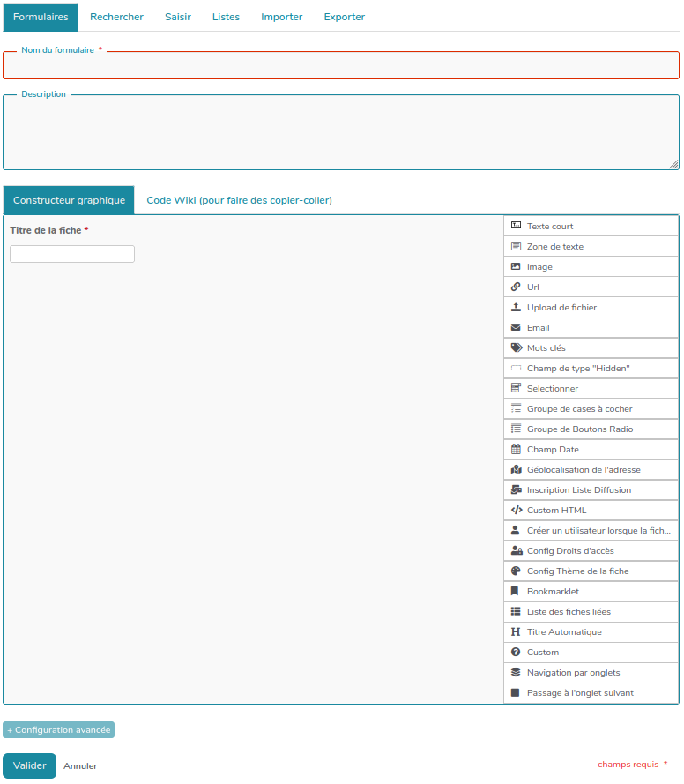Click the Texte court field icon
Image resolution: width=684 pixels, height=784 pixels.
point(517,227)
